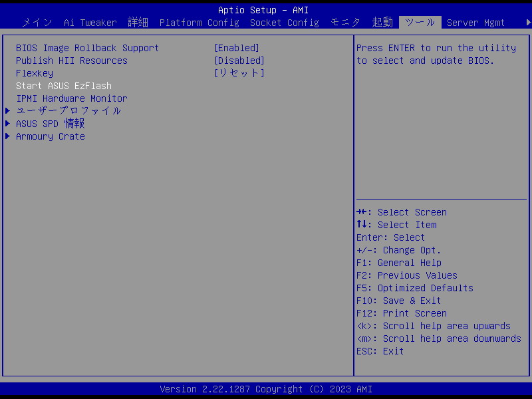Open IPMI Hardware Monitor
Image resolution: width=532 pixels, height=399 pixels.
coord(72,98)
